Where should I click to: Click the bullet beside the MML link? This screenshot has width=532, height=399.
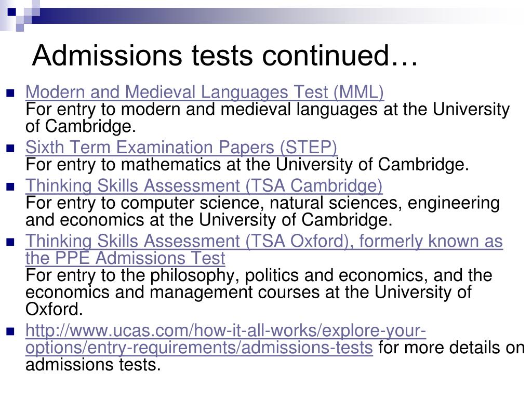tap(10, 93)
